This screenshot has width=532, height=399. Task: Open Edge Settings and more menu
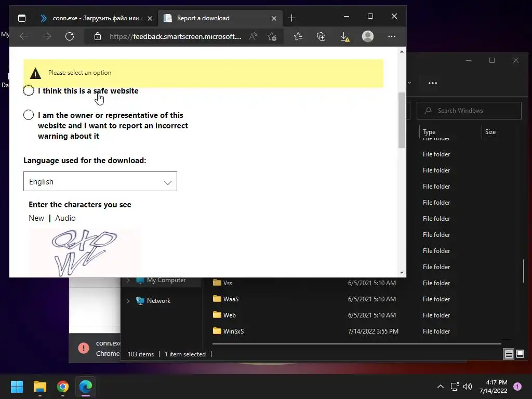coord(392,36)
